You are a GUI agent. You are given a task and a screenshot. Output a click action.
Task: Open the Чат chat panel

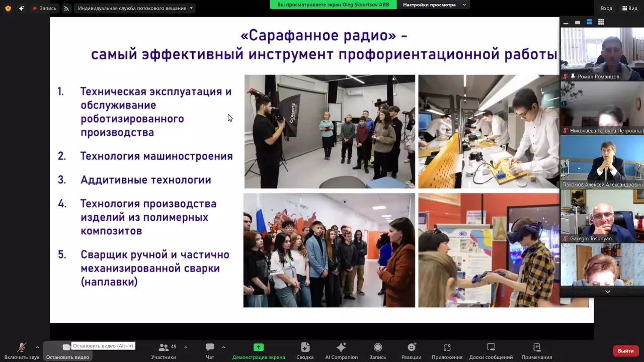210,350
